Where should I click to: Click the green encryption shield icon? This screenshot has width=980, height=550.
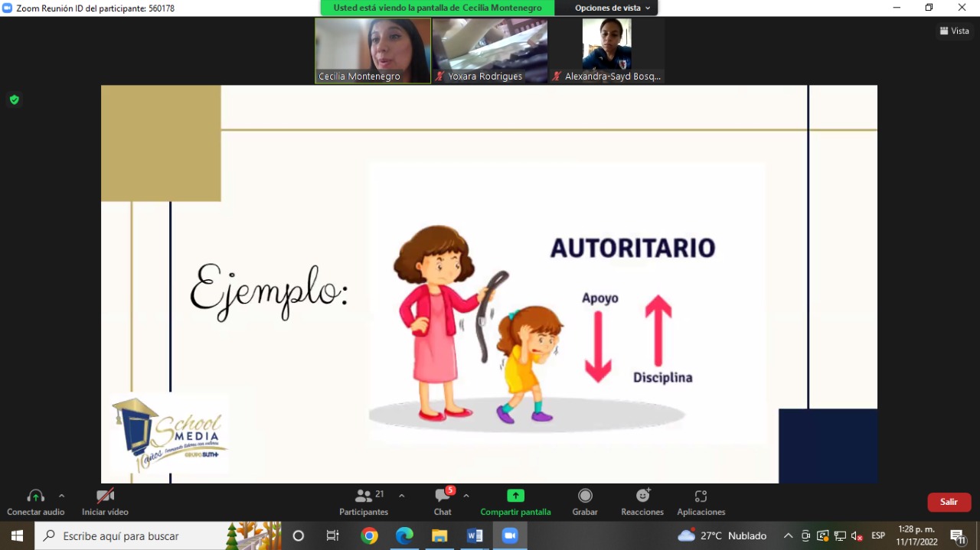pos(14,99)
